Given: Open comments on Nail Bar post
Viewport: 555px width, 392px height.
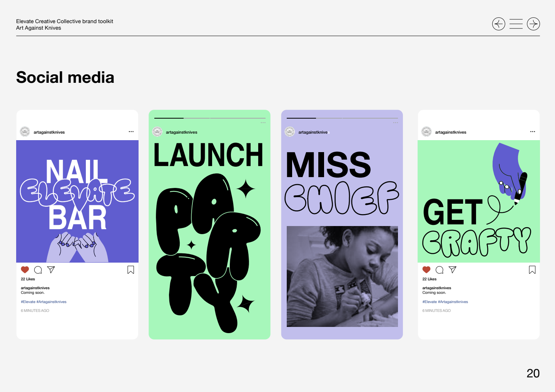Looking at the screenshot, I should (38, 270).
